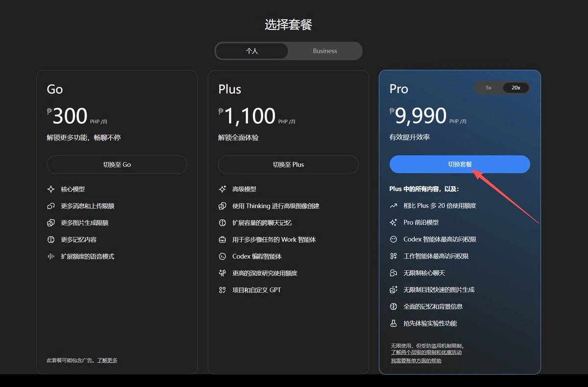Click the 选择套餐 heading
This screenshot has width=588, height=387.
[x=289, y=24]
